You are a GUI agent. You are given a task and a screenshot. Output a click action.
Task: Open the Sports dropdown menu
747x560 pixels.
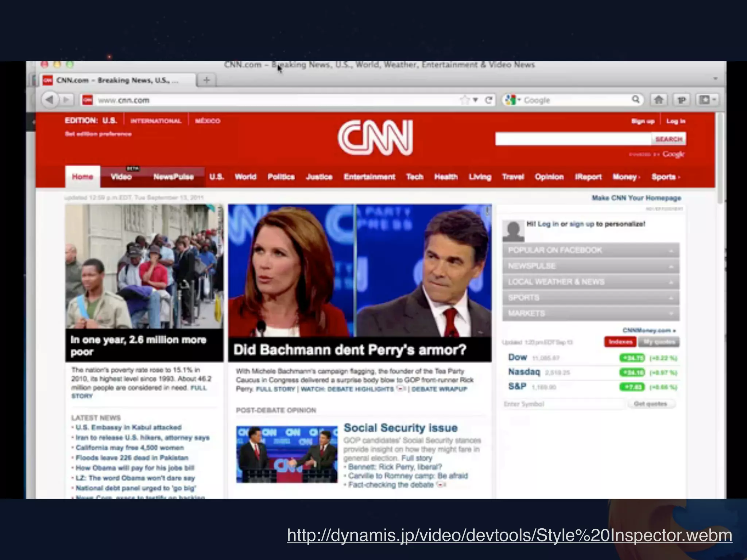point(666,177)
